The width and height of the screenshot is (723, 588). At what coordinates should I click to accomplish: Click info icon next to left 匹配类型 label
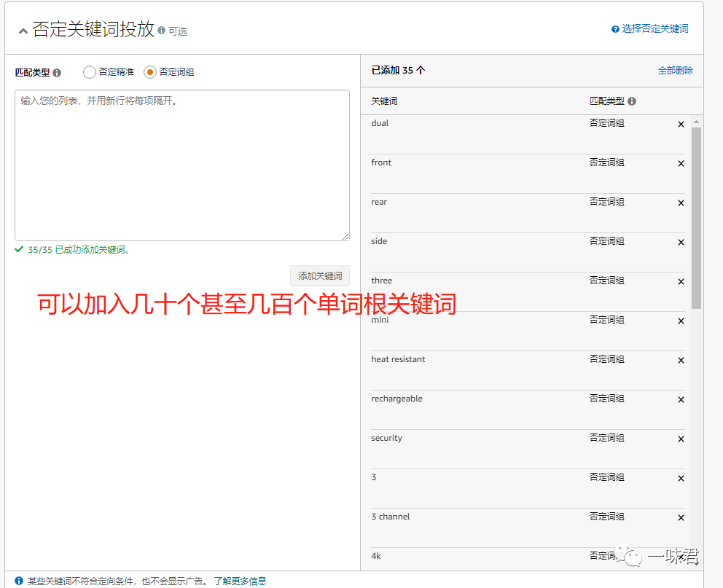[57, 73]
